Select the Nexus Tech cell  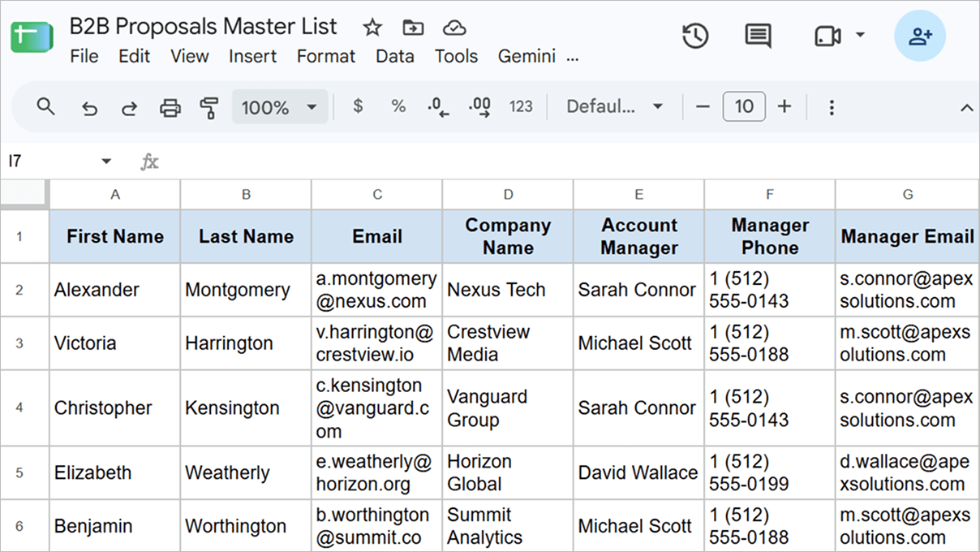[x=508, y=290]
